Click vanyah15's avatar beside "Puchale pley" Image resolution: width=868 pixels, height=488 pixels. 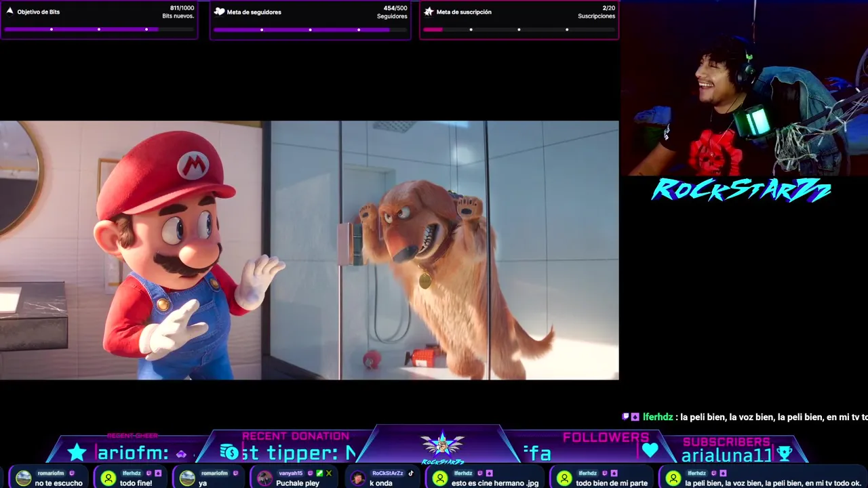265,479
